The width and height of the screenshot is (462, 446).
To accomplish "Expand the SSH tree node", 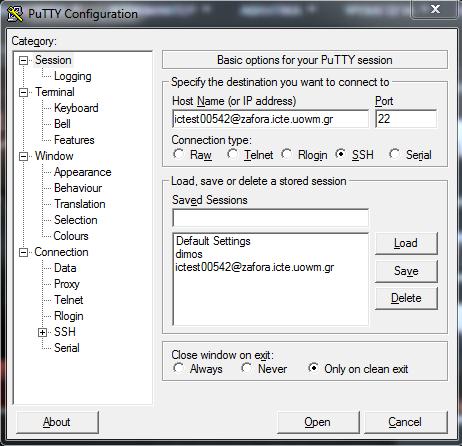I will 42,332.
